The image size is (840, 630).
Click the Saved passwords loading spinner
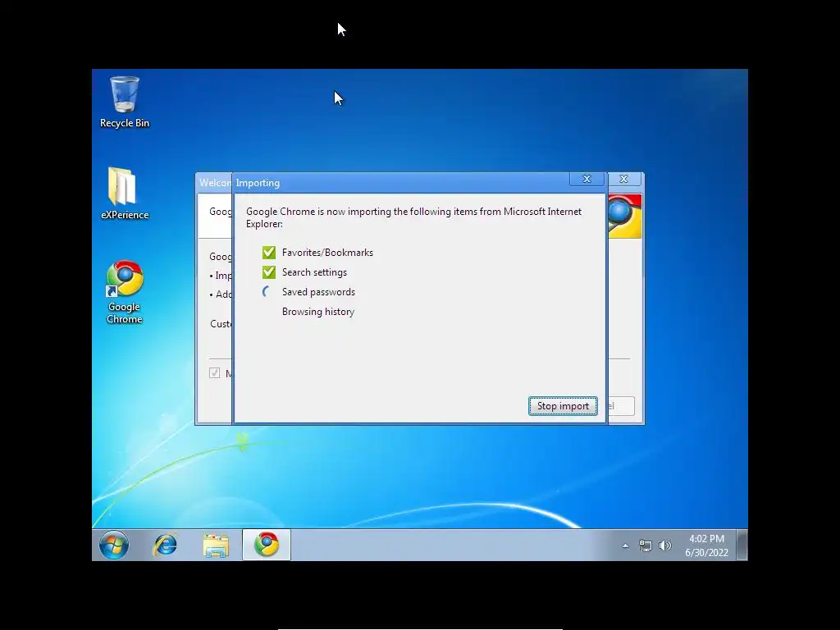coord(267,292)
